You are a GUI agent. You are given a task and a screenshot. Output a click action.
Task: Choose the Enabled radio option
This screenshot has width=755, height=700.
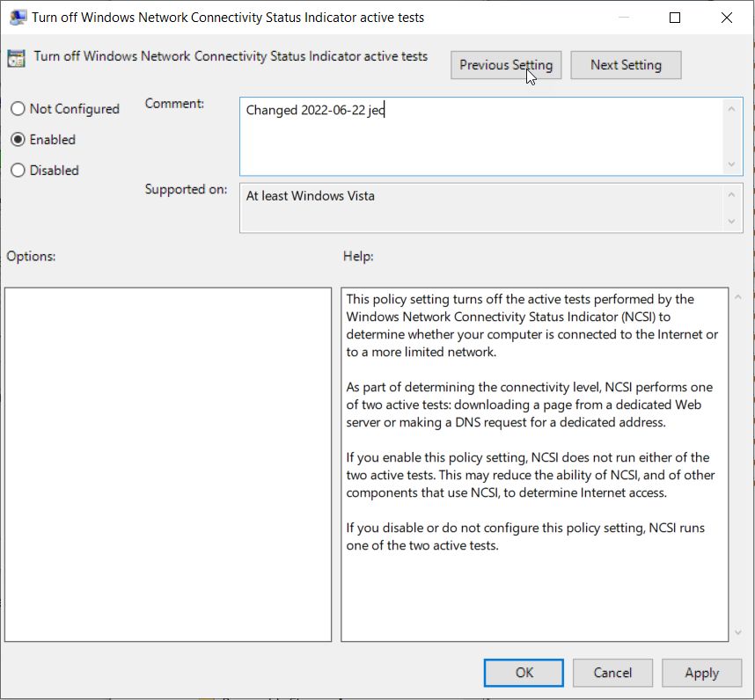click(18, 140)
